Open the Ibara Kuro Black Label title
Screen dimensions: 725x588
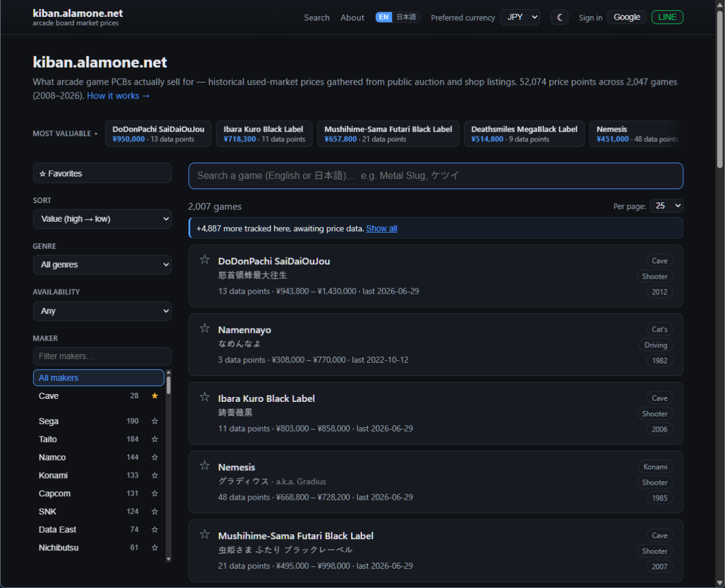point(266,398)
